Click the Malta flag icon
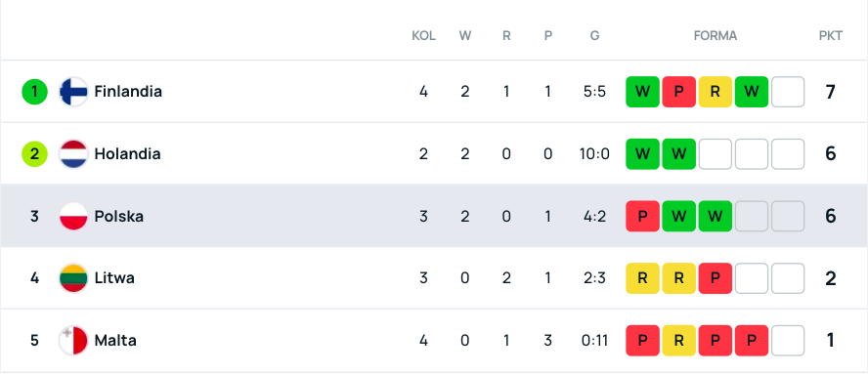This screenshot has height=374, width=868. 73,340
